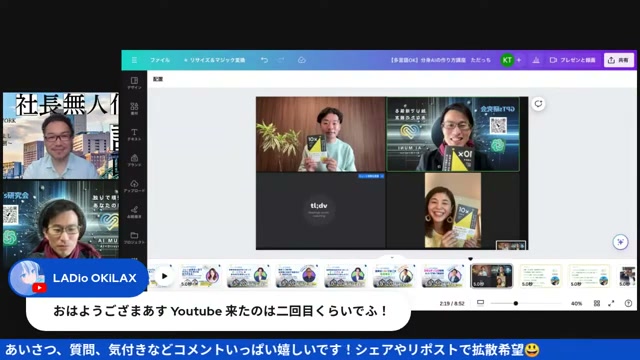This screenshot has width=640, height=360.
Task: Select the white text page after highlighted thumbnail
Action: pyautogui.click(x=540, y=276)
